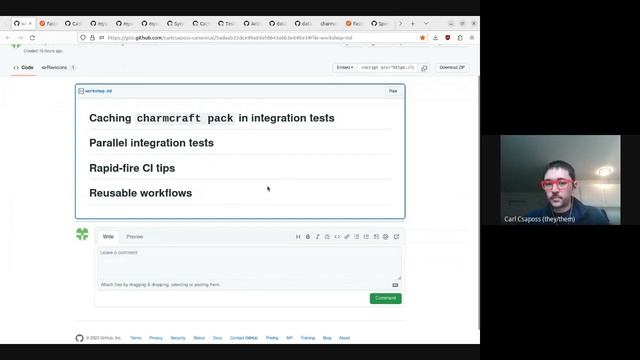This screenshot has width=640, height=360.
Task: Open the Pricing footer link
Action: coord(272,338)
